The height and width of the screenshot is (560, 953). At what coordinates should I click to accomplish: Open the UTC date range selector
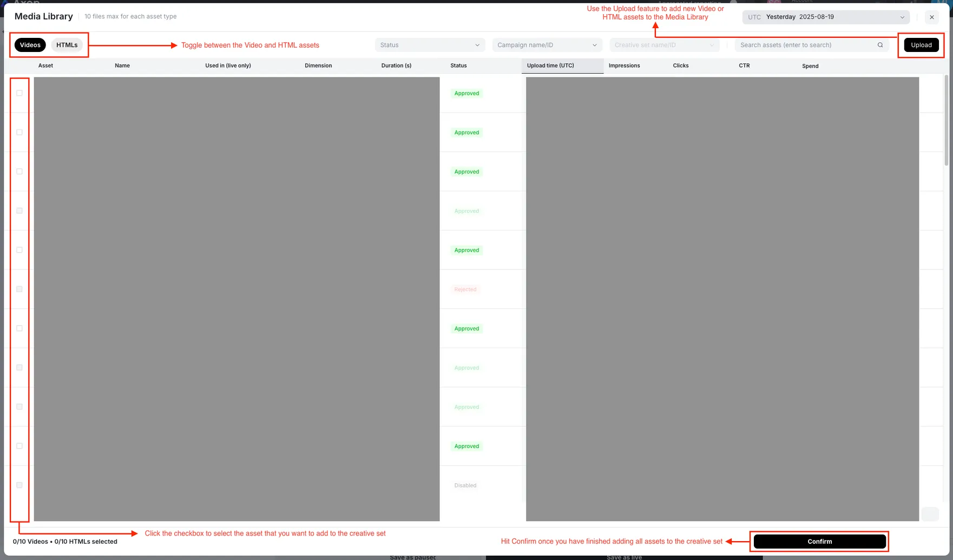coord(825,17)
